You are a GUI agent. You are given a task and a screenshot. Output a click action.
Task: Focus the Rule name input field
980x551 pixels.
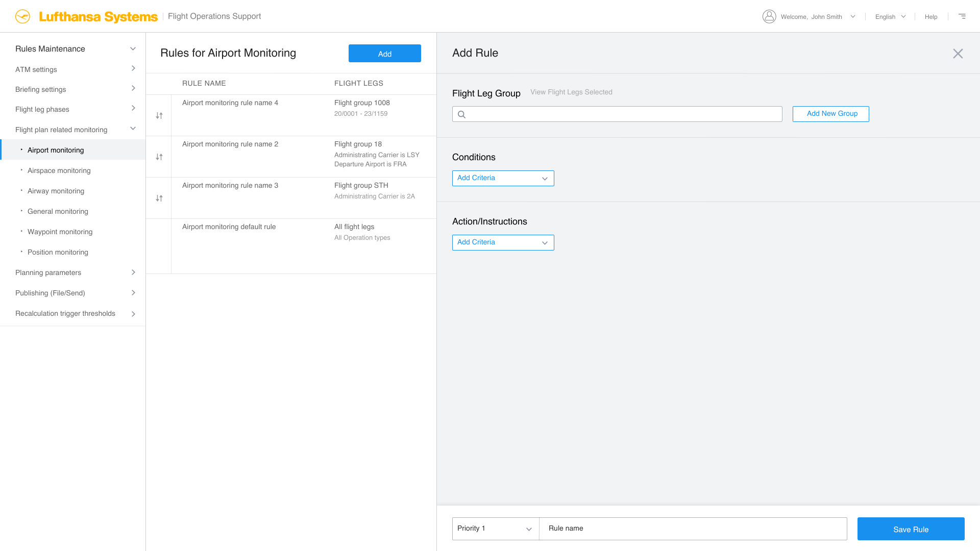[693, 529]
